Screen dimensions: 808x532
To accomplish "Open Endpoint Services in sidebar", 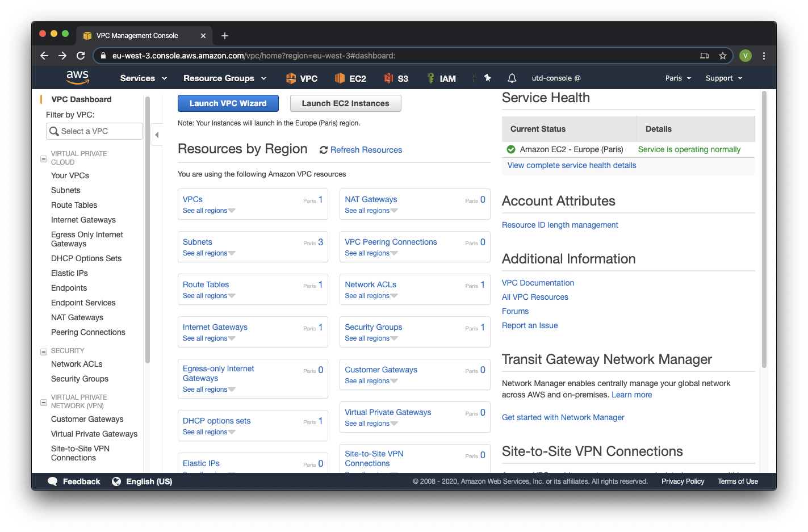I will click(83, 303).
